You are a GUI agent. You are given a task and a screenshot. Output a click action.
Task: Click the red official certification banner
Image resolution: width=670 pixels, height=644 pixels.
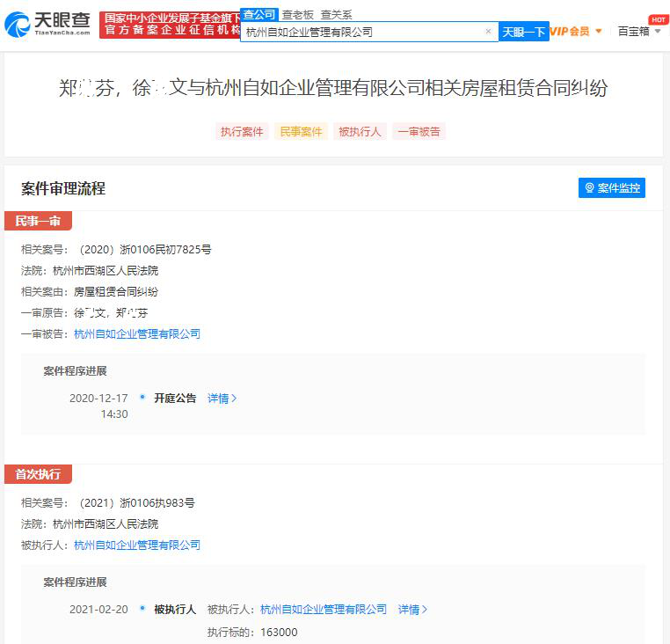click(x=171, y=25)
